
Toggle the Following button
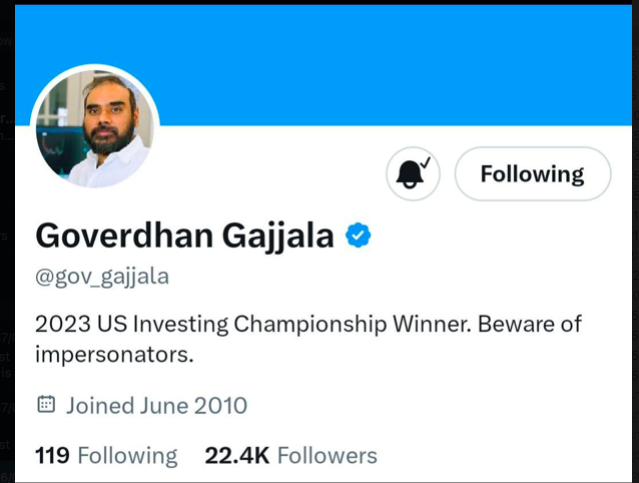532,175
